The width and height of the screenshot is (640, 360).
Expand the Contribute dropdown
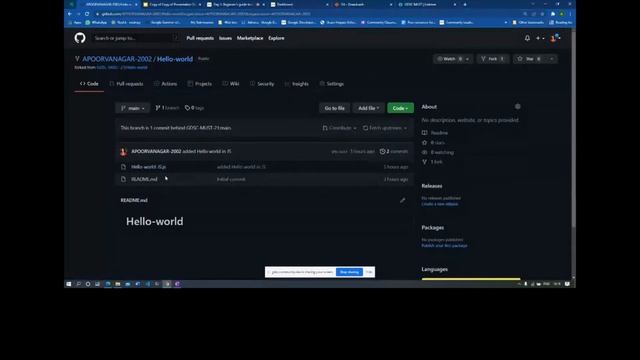tap(340, 128)
